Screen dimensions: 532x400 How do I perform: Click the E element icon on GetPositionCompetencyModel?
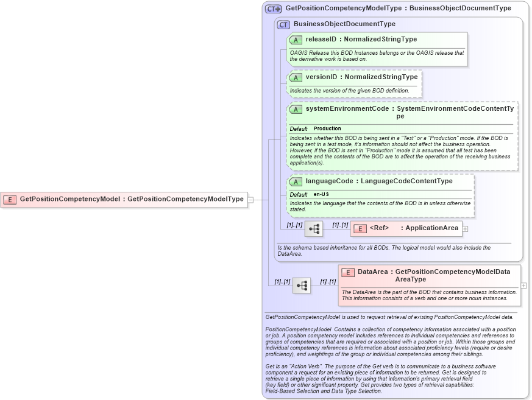9,199
